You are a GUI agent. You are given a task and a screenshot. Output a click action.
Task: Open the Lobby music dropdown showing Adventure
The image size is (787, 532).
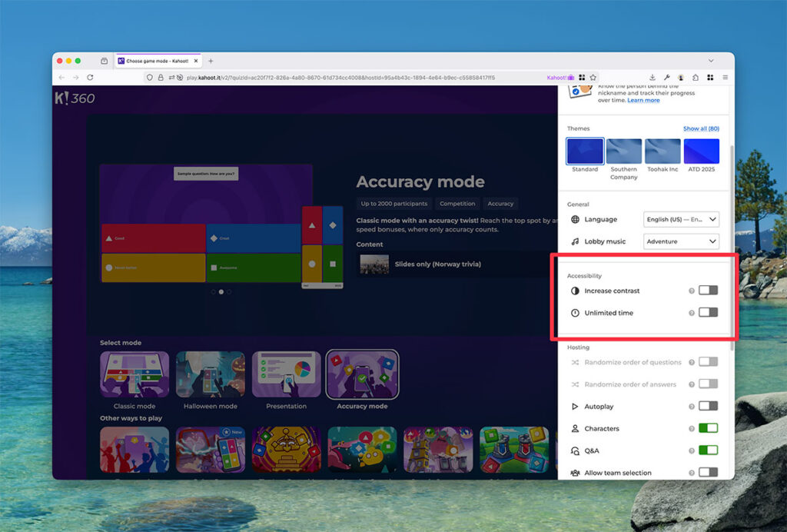click(x=681, y=241)
